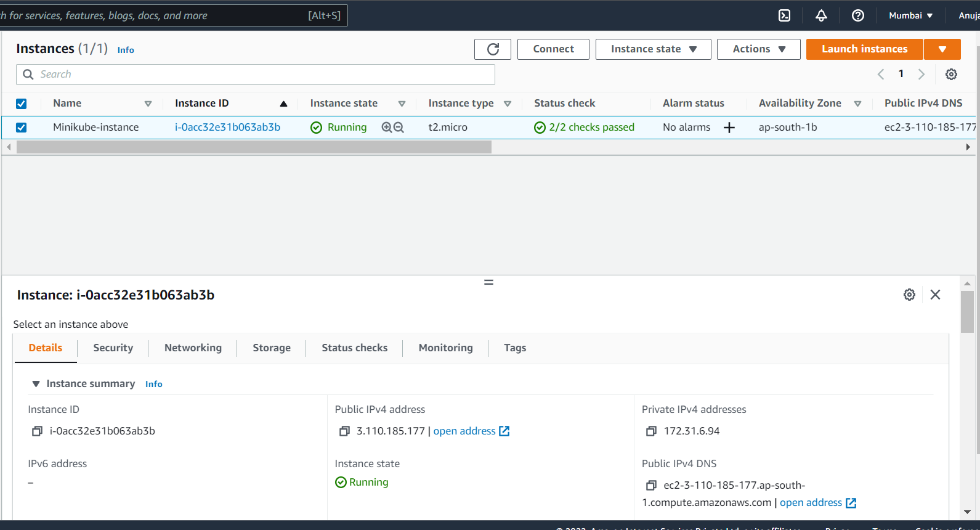Open the Info link next to Instance summary

point(154,384)
